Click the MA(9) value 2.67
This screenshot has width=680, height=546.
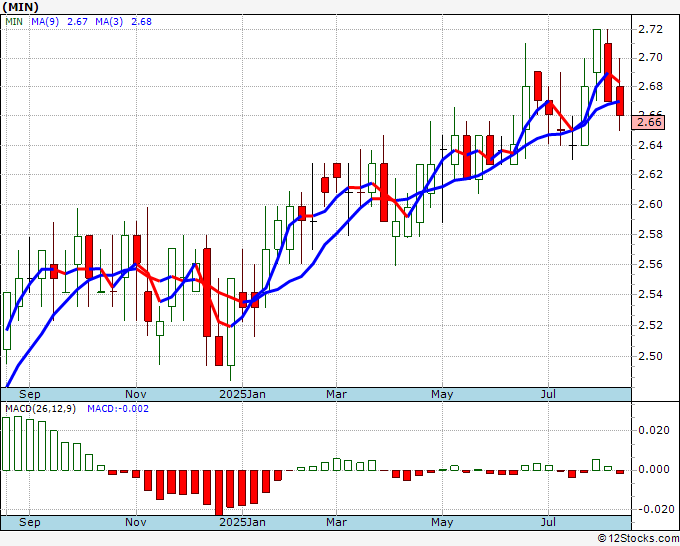(x=77, y=21)
